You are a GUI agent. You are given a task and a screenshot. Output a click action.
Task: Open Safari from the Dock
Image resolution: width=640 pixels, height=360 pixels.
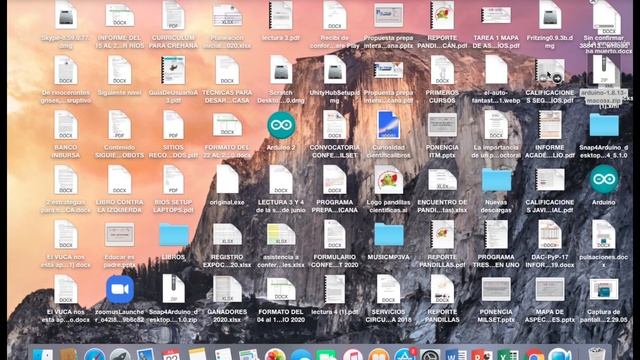tap(95, 355)
